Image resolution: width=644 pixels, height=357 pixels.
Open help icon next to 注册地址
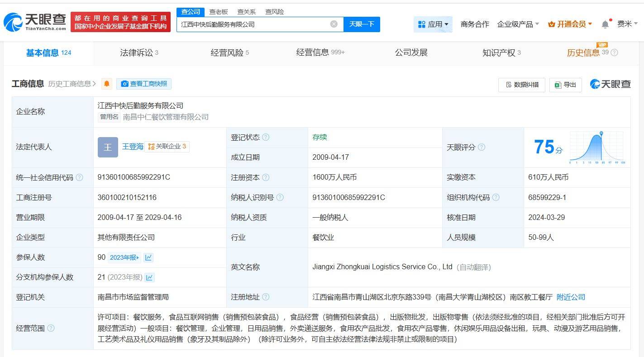tap(266, 297)
